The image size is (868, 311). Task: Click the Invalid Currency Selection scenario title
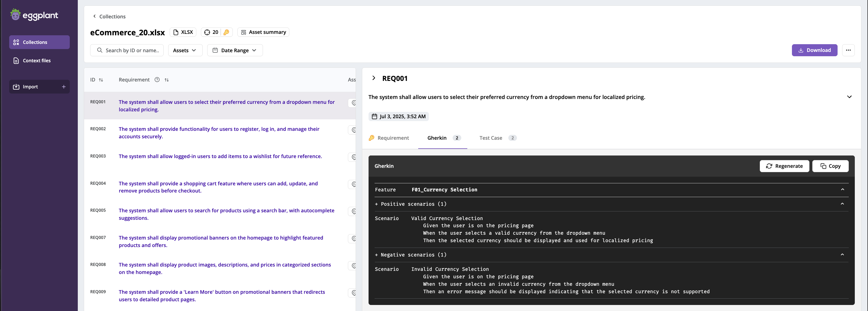450,269
